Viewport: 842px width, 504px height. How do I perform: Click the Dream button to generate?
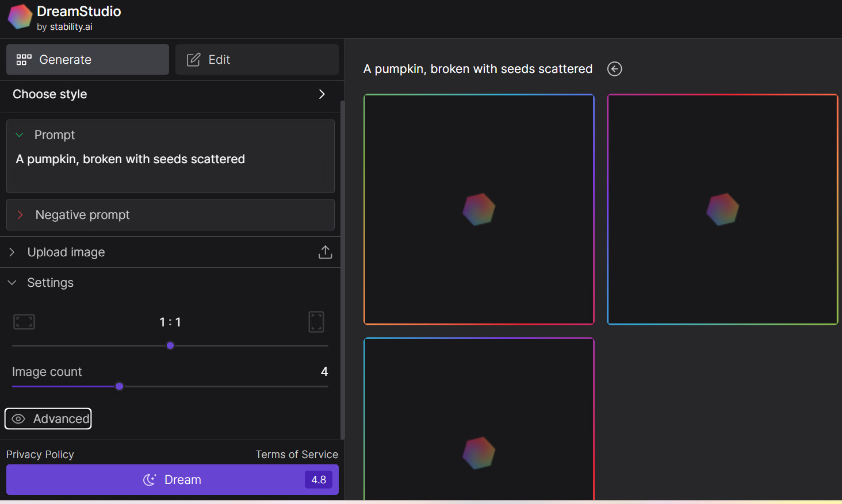pos(173,480)
